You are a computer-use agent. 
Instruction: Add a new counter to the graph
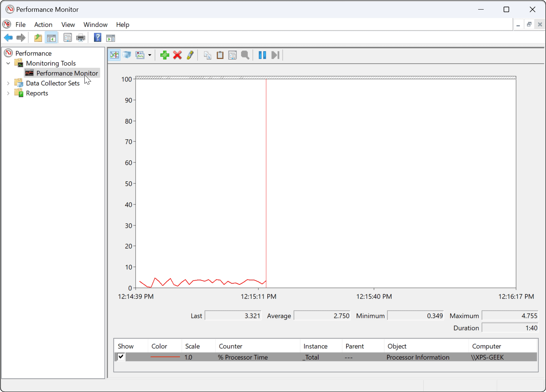164,55
